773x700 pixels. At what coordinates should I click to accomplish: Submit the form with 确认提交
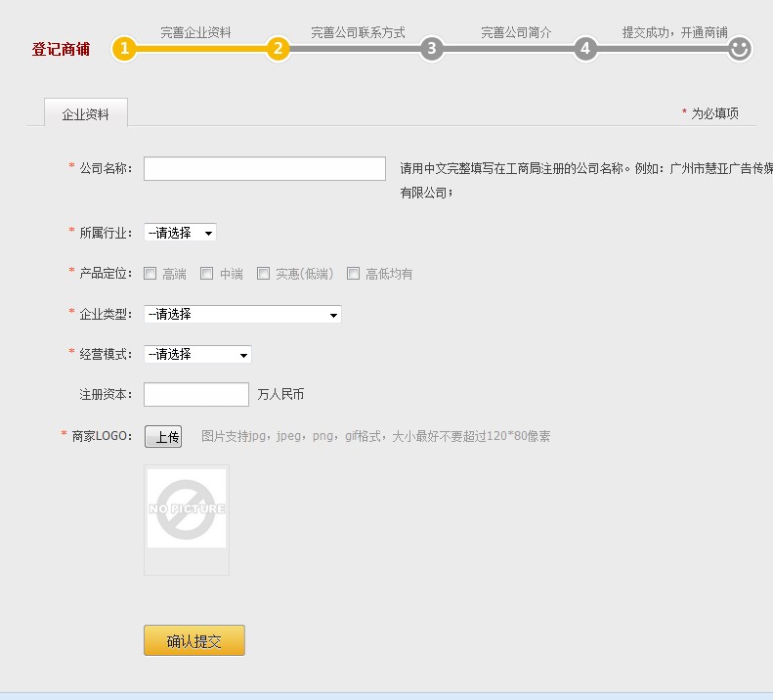tap(194, 641)
